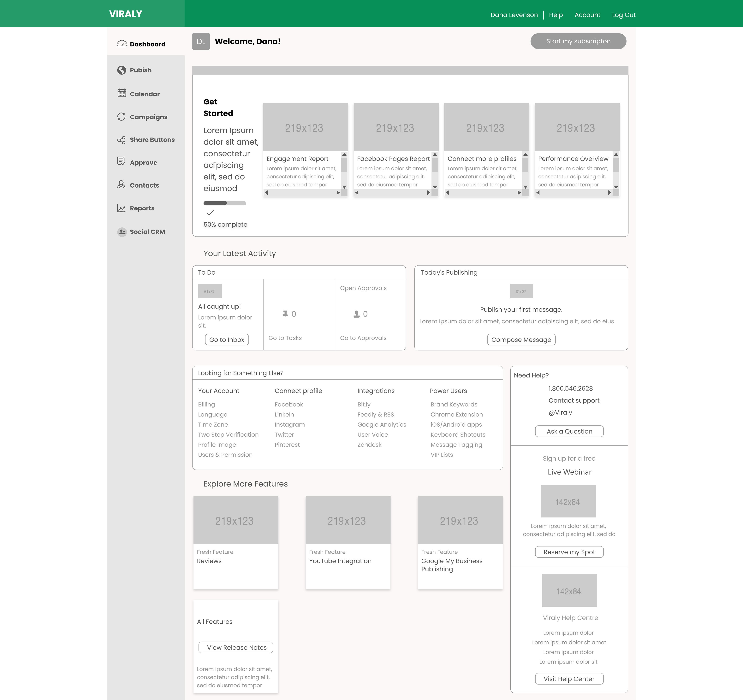The width and height of the screenshot is (743, 700).
Task: Click the VIRALY logo
Action: pyautogui.click(x=126, y=14)
